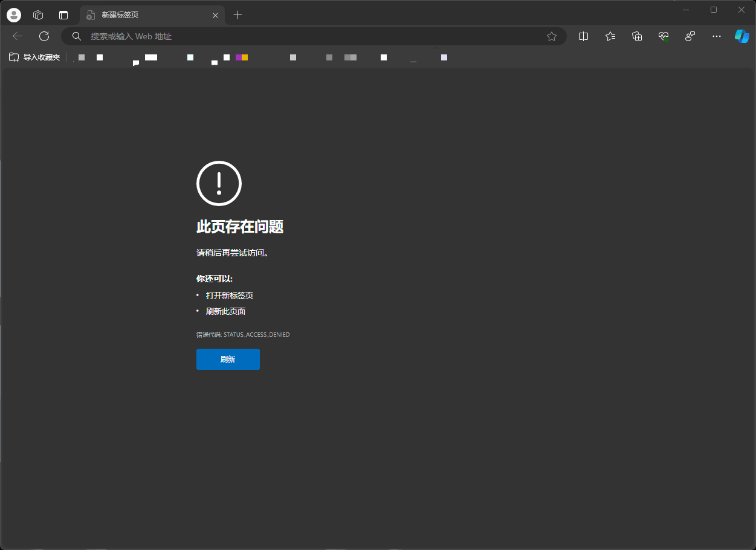Select the 新建标签页 tab
The width and height of the screenshot is (756, 550).
[152, 15]
